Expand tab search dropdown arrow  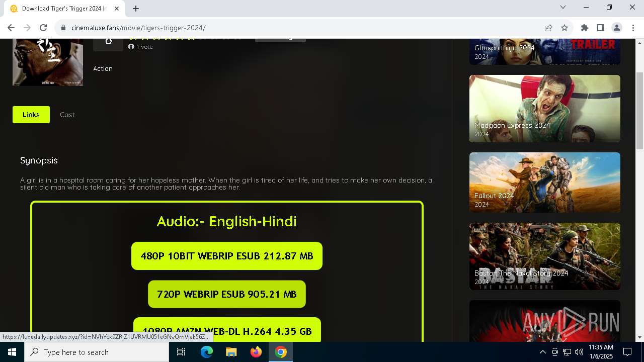click(563, 7)
